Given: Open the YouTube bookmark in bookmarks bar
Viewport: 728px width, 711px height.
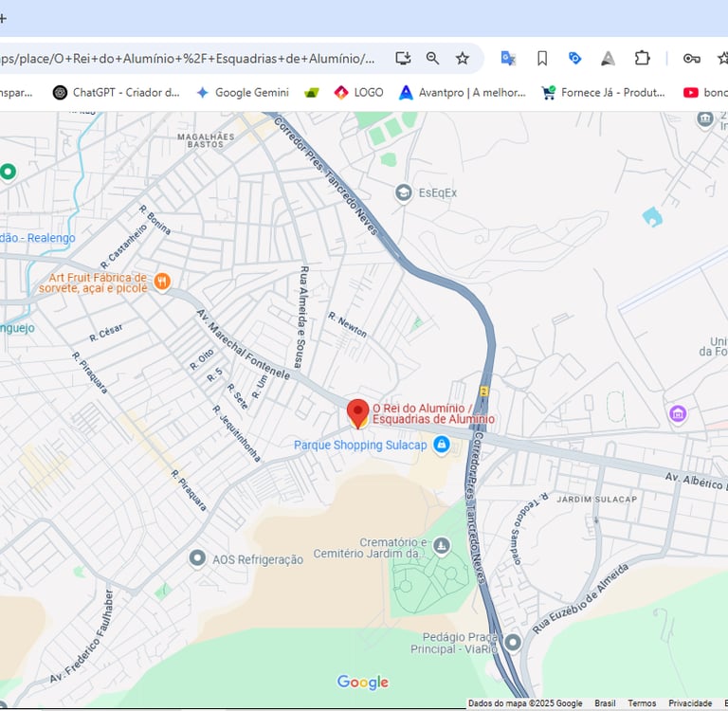Looking at the screenshot, I should (x=705, y=92).
